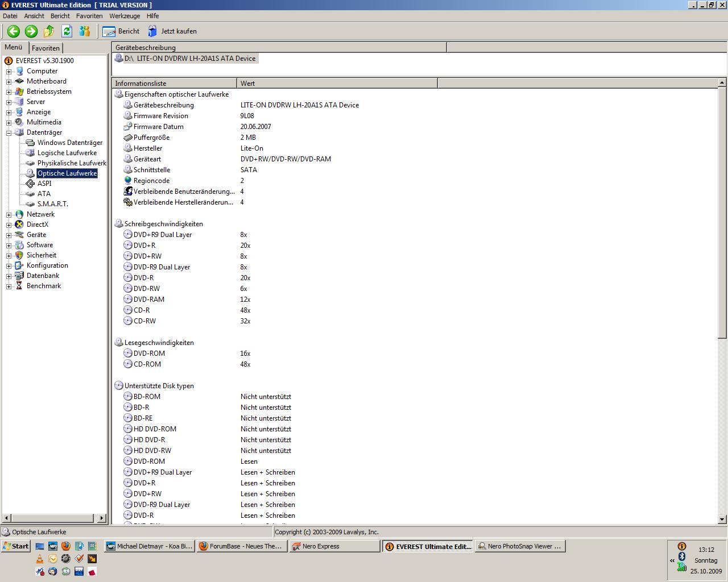This screenshot has width=728, height=582.
Task: Click Informationsliste column header
Action: [174, 83]
